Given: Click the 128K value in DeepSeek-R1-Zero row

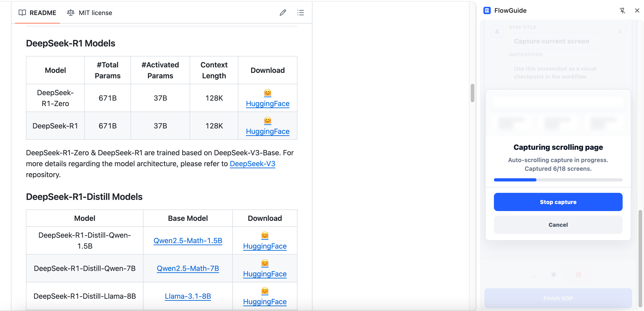Looking at the screenshot, I should pos(214,98).
